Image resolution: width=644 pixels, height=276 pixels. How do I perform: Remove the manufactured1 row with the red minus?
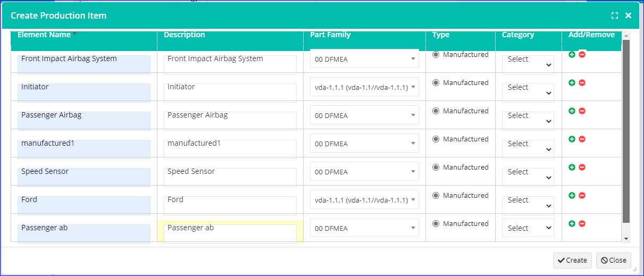click(582, 139)
